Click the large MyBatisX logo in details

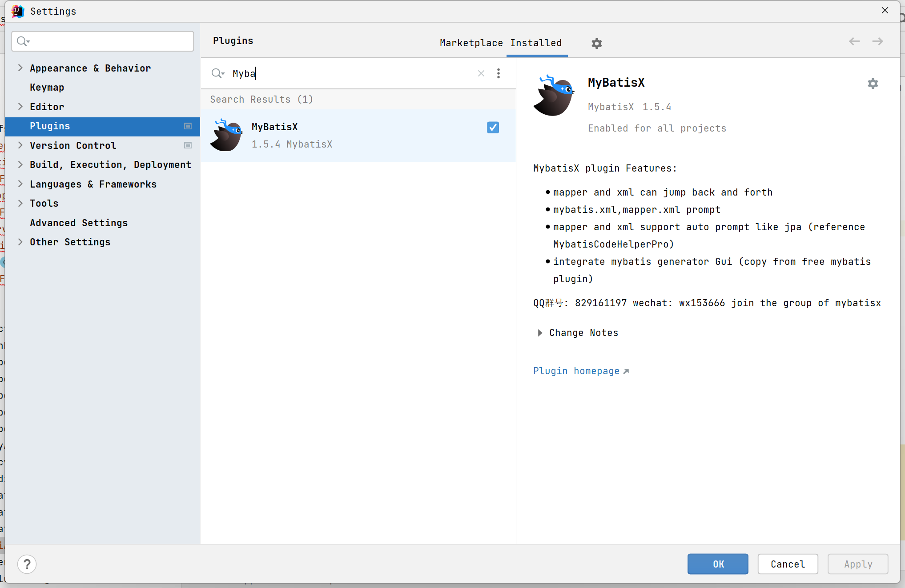pyautogui.click(x=554, y=95)
